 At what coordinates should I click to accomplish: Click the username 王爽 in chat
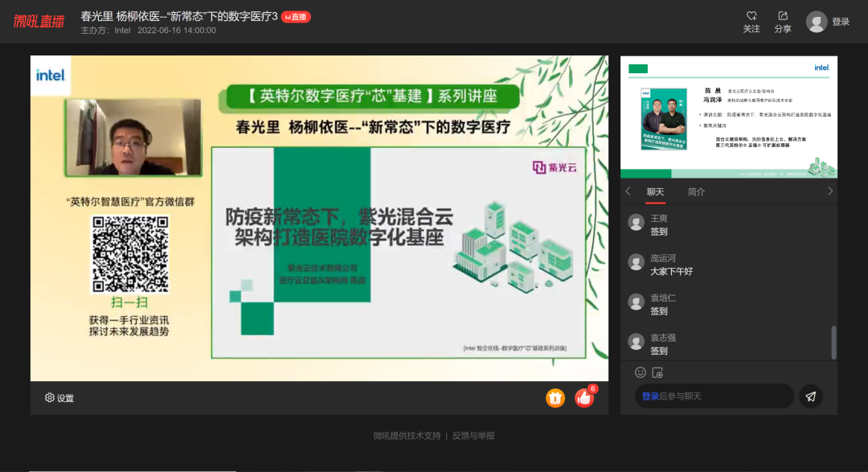(659, 218)
